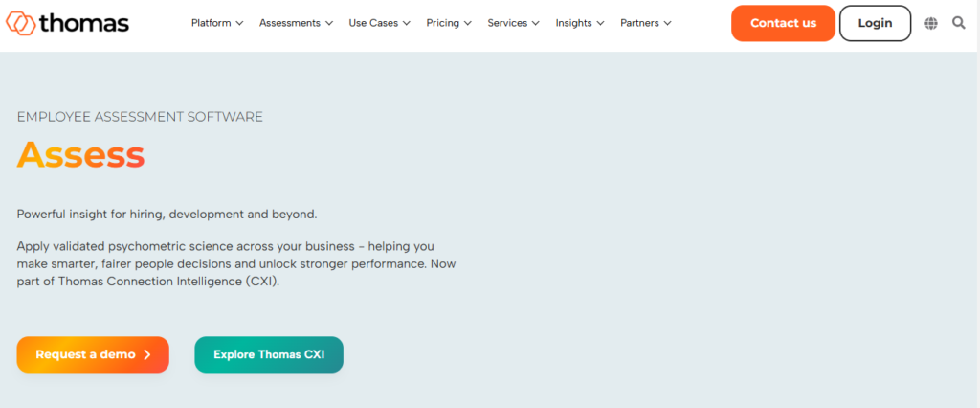The image size is (980, 408).
Task: Click the orange Contact us button
Action: tap(783, 23)
